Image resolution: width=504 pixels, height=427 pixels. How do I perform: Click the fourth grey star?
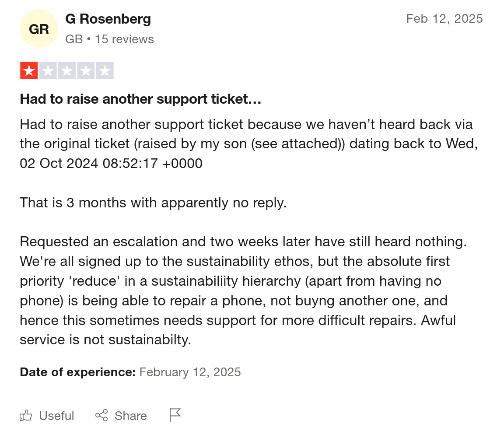pyautogui.click(x=86, y=70)
